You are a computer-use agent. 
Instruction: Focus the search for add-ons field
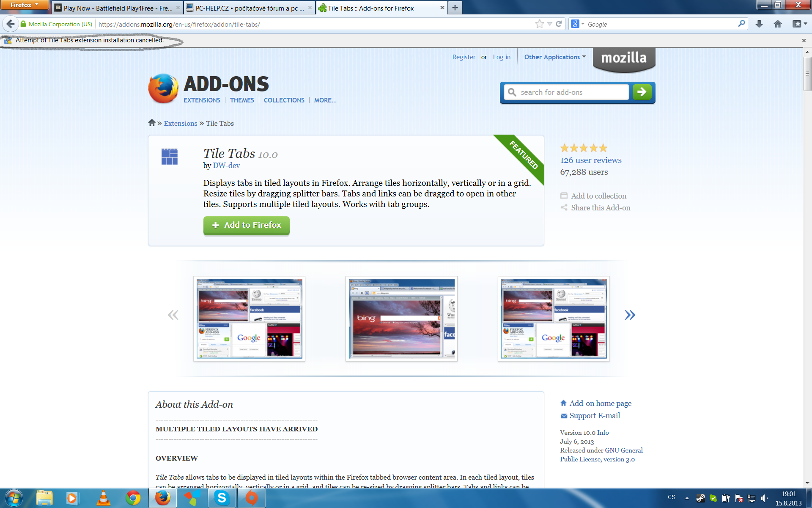pyautogui.click(x=567, y=92)
